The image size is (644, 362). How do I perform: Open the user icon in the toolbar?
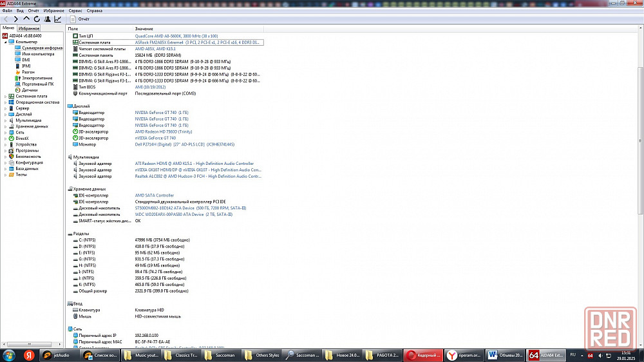pos(47,19)
